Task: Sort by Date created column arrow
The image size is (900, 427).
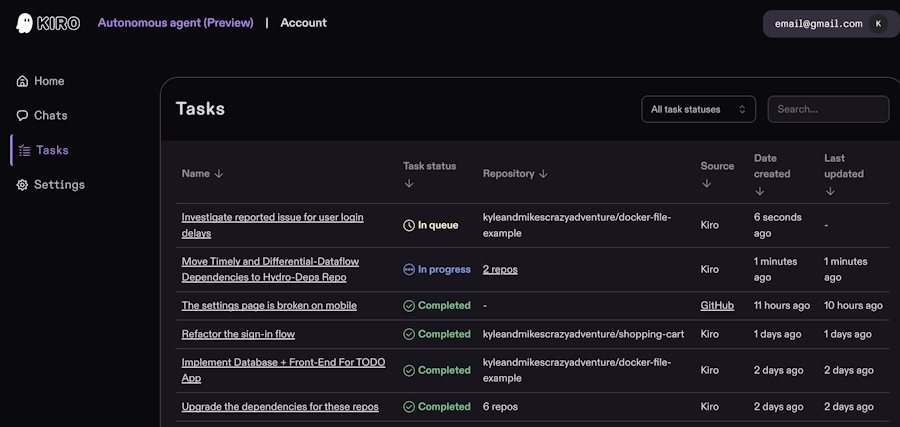Action: pos(759,190)
